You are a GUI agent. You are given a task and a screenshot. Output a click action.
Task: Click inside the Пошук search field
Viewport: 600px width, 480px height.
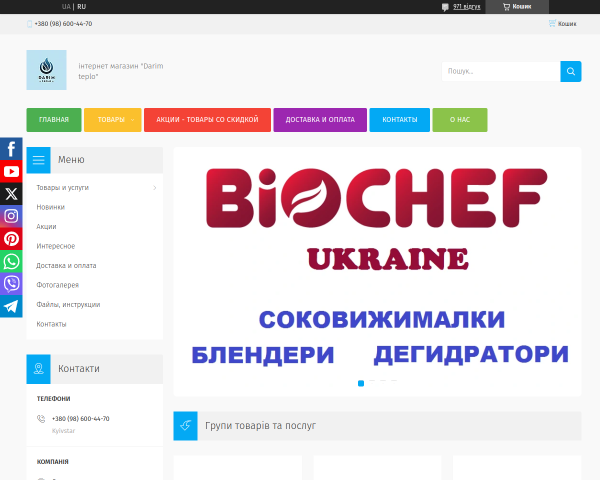(501, 71)
